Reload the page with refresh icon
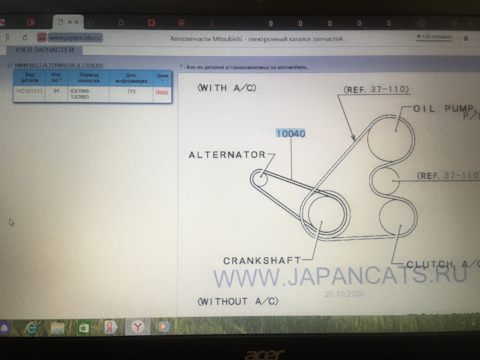This screenshot has height=360, width=480. (x=25, y=37)
